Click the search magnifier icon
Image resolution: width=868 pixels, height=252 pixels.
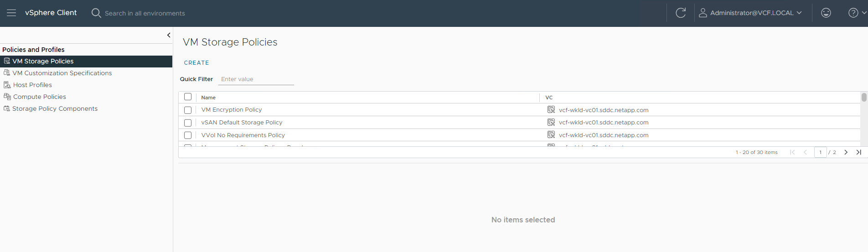[96, 13]
